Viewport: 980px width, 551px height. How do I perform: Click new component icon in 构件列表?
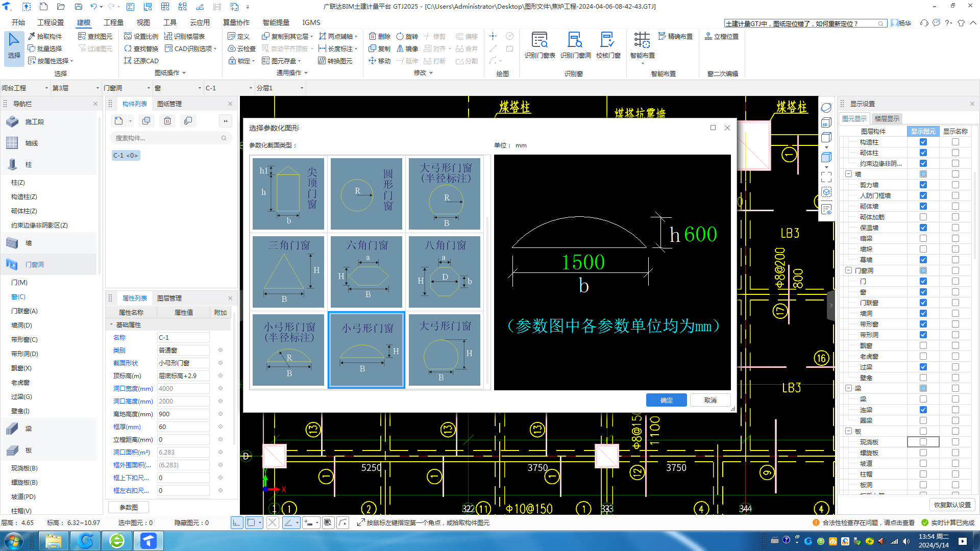click(x=119, y=121)
